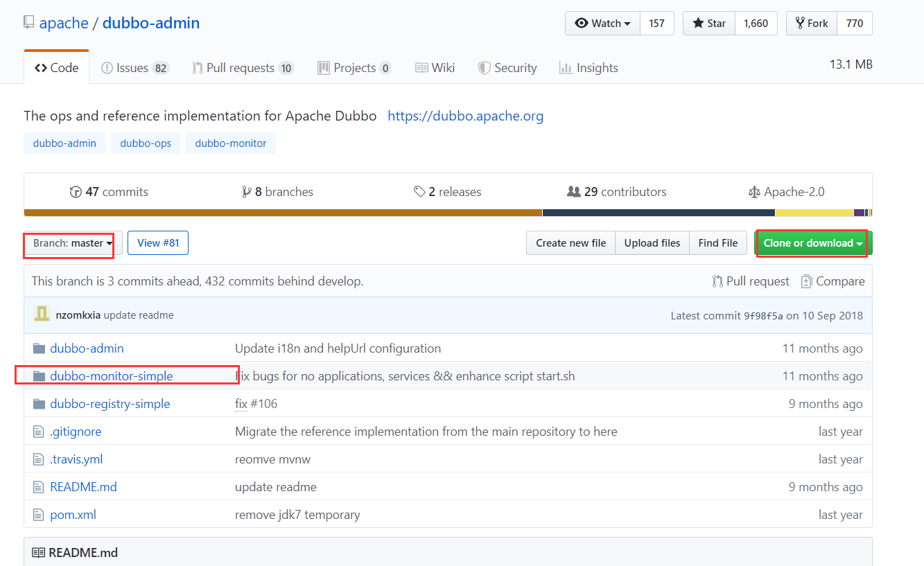Open the nzomkxia author link

(x=78, y=315)
